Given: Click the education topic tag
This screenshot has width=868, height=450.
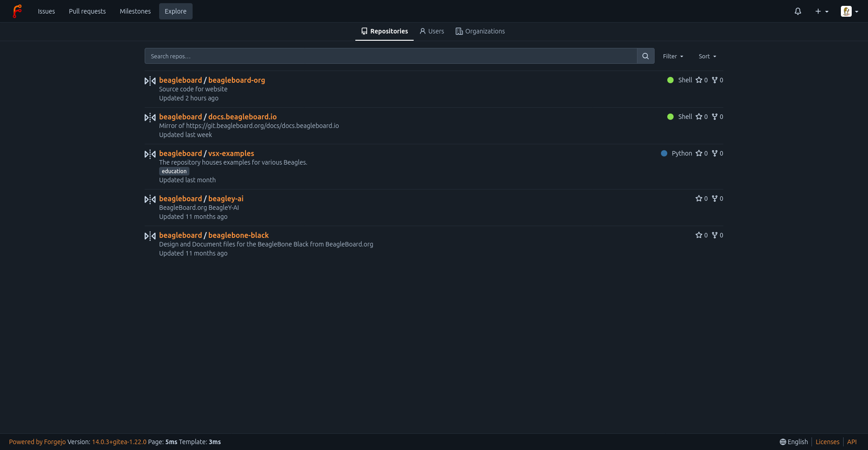Looking at the screenshot, I should point(174,171).
